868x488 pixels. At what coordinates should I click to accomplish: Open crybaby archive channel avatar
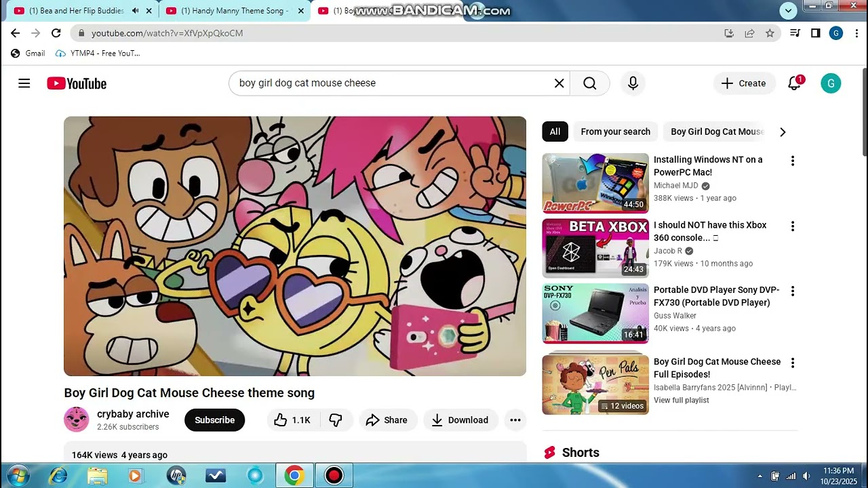pos(76,420)
